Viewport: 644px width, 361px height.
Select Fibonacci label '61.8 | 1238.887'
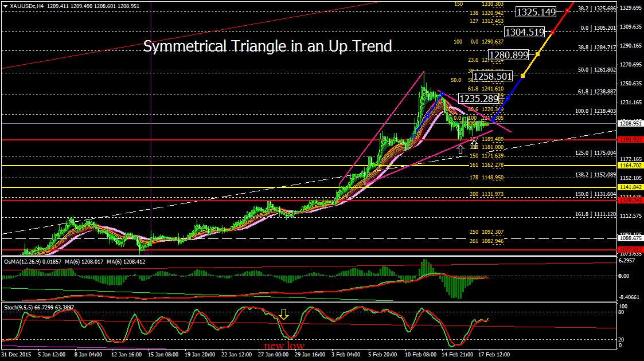[x=597, y=92]
